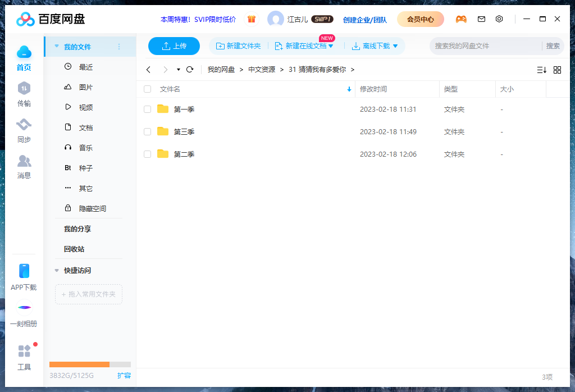The height and width of the screenshot is (392, 575).
Task: Check the checkbox next to 第一季 folder
Action: tap(147, 109)
